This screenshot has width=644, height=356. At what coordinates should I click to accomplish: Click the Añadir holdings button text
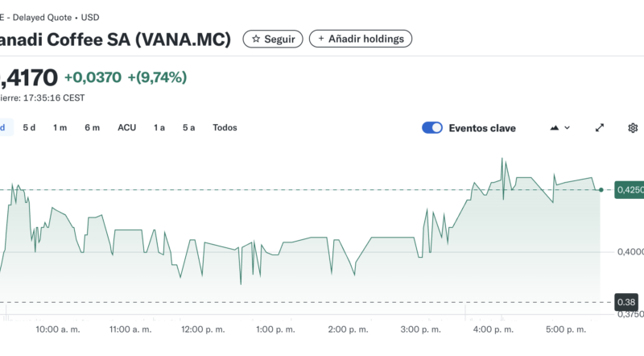coord(366,39)
